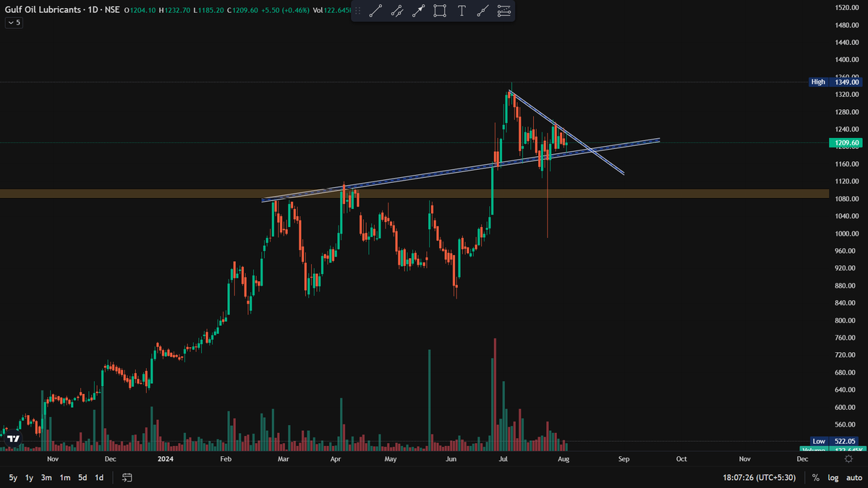This screenshot has width=868, height=488.
Task: Click the 2024 label on time axis
Action: (x=166, y=458)
